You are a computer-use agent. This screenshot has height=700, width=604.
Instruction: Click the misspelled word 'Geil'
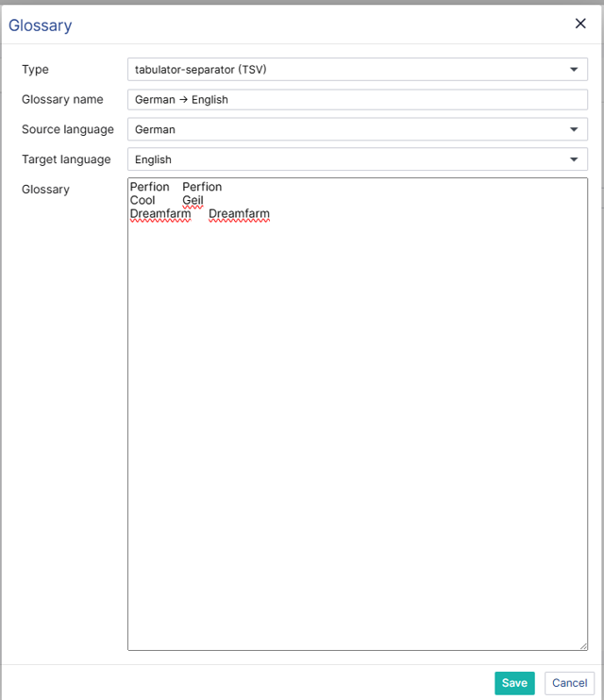point(193,200)
